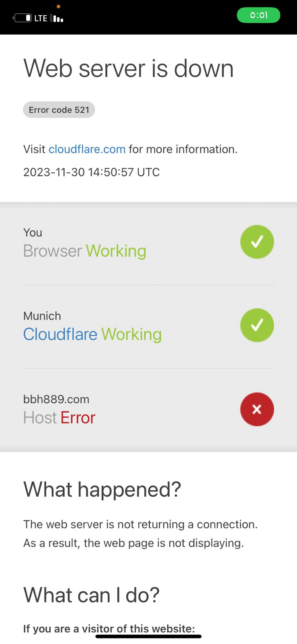Tap the 2023-11-30 timestamp text
Image resolution: width=297 pixels, height=644 pixels.
[x=92, y=172]
